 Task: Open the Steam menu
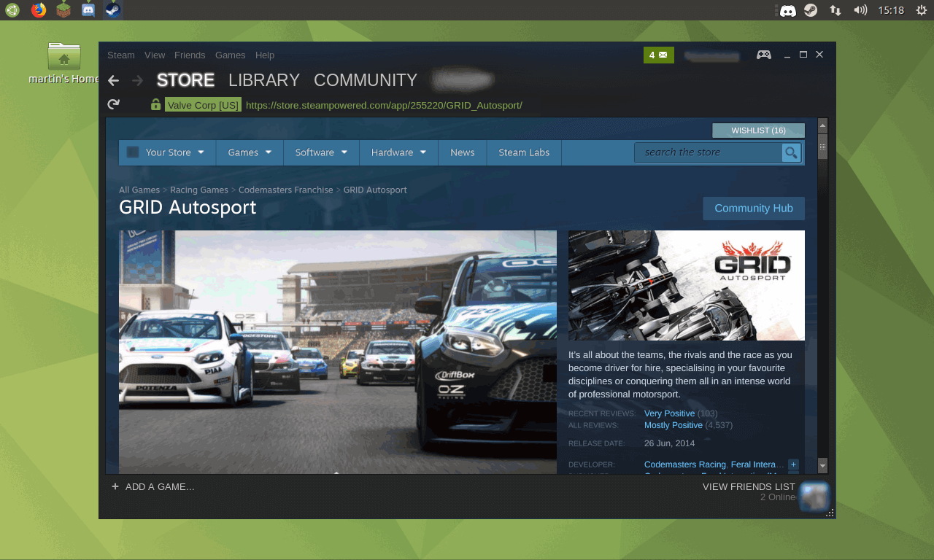click(121, 55)
